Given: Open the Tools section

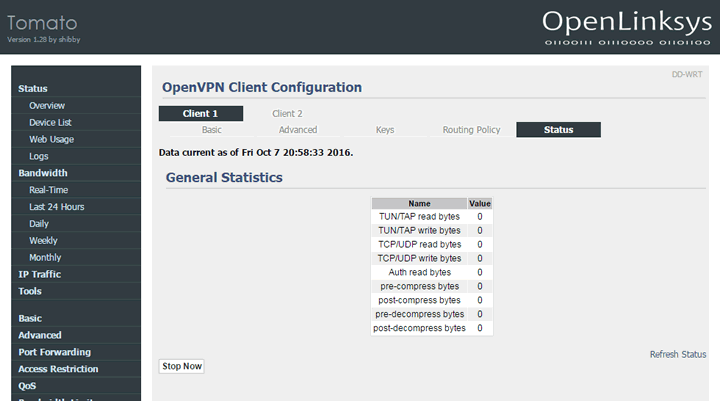Looking at the screenshot, I should coord(30,291).
